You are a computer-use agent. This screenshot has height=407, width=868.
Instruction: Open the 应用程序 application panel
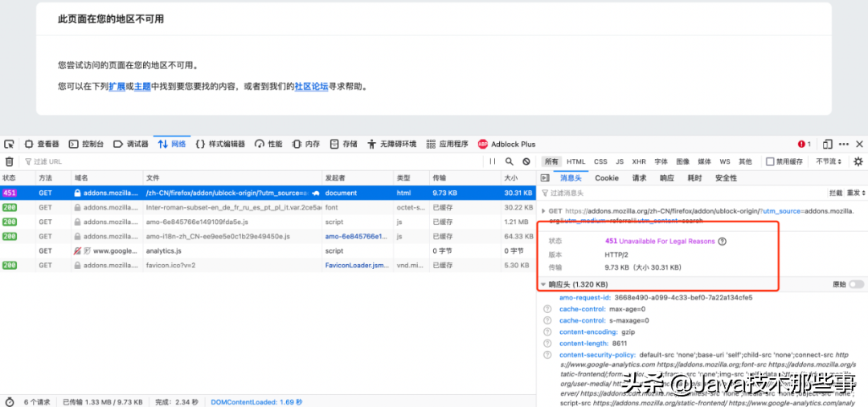pos(448,144)
